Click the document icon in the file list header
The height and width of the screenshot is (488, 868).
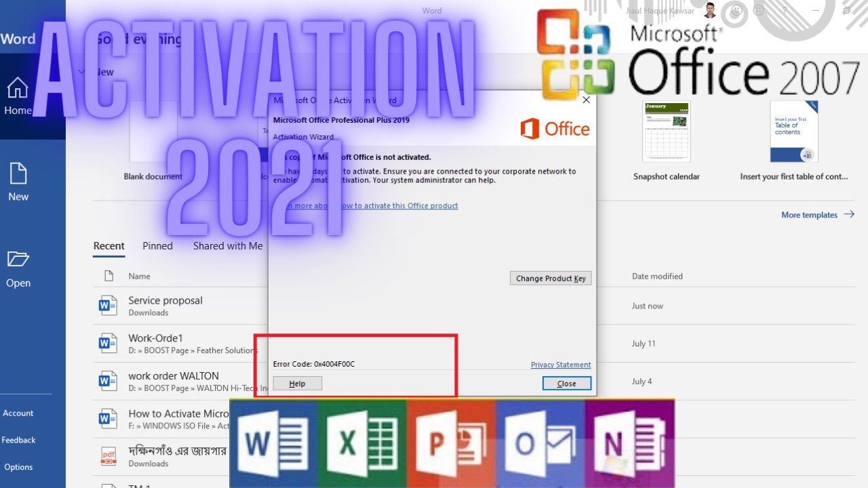click(108, 276)
